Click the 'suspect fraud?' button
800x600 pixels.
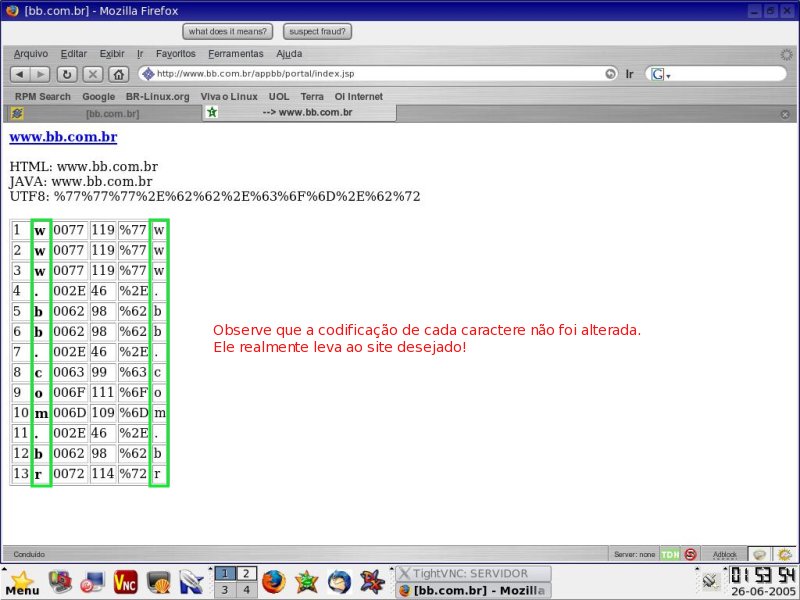point(317,32)
